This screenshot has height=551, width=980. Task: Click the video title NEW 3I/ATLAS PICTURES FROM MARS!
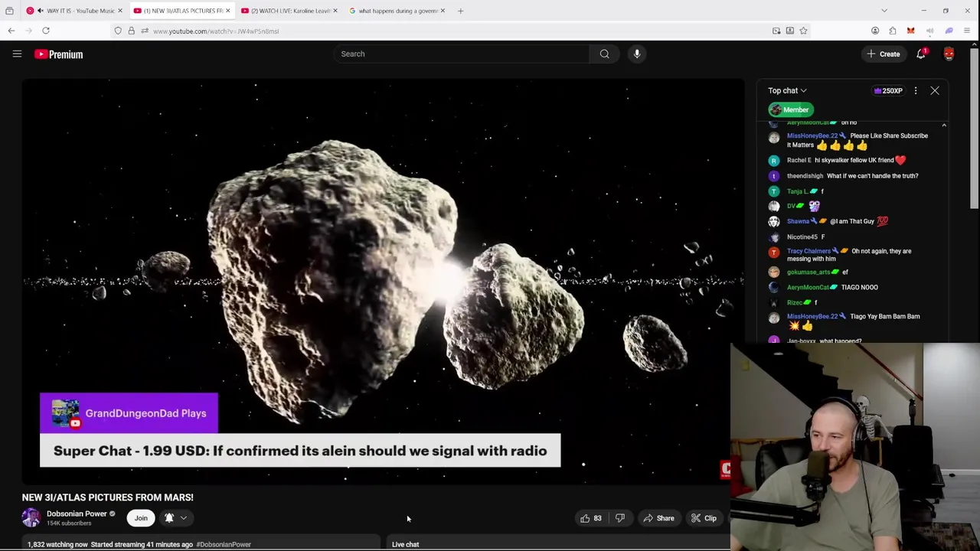(107, 497)
